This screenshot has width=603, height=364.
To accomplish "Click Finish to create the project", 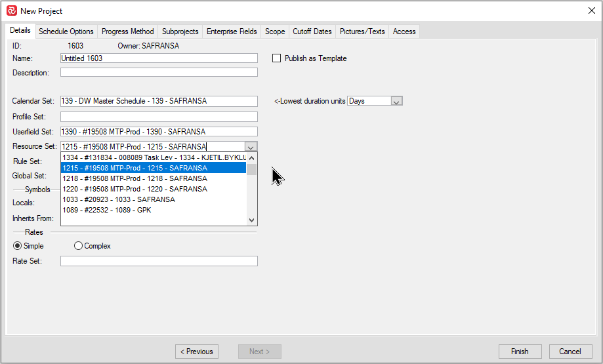I will (x=520, y=352).
